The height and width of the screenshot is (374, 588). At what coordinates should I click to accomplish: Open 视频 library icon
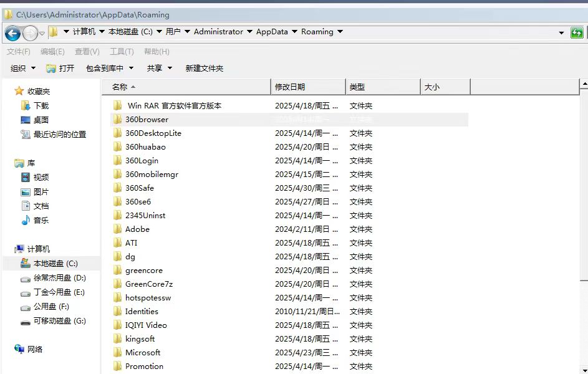pyautogui.click(x=25, y=177)
